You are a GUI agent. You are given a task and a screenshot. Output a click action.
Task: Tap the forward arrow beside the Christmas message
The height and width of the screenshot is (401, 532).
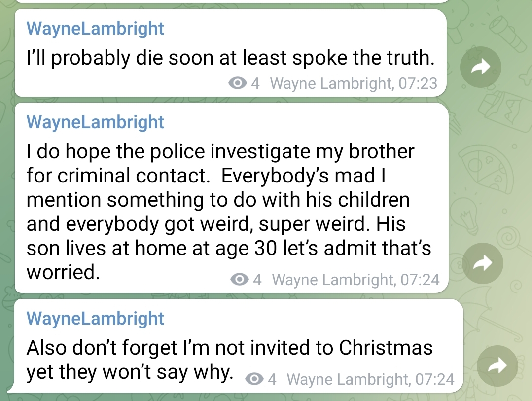[x=497, y=365]
